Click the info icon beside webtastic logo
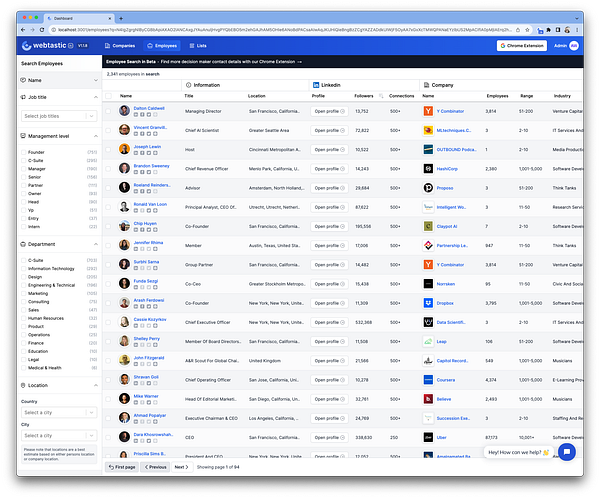The width and height of the screenshot is (600, 498). pos(70,46)
